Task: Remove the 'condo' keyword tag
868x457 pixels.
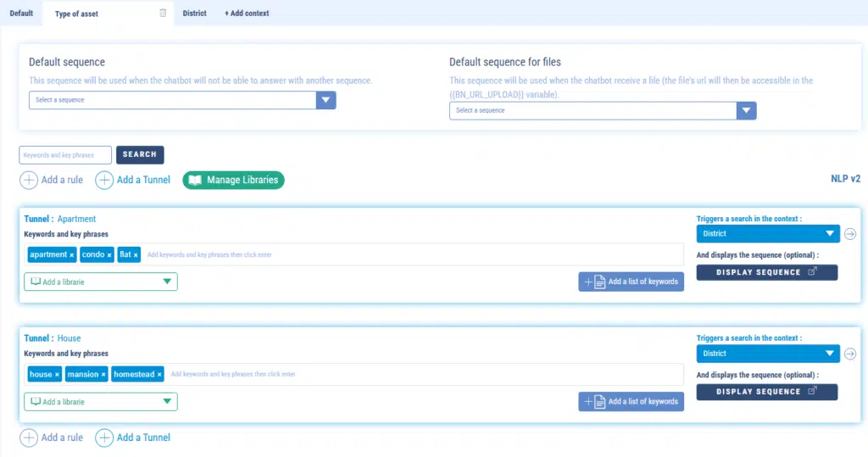Action: (109, 255)
